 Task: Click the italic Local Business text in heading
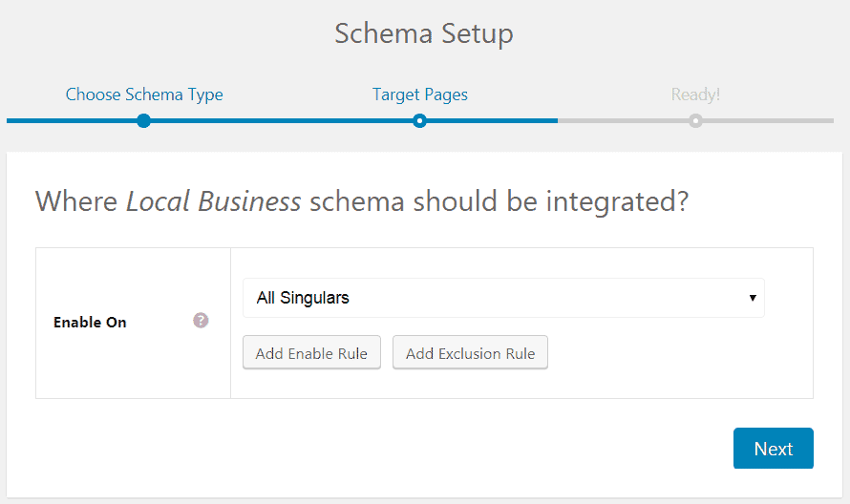tap(214, 201)
